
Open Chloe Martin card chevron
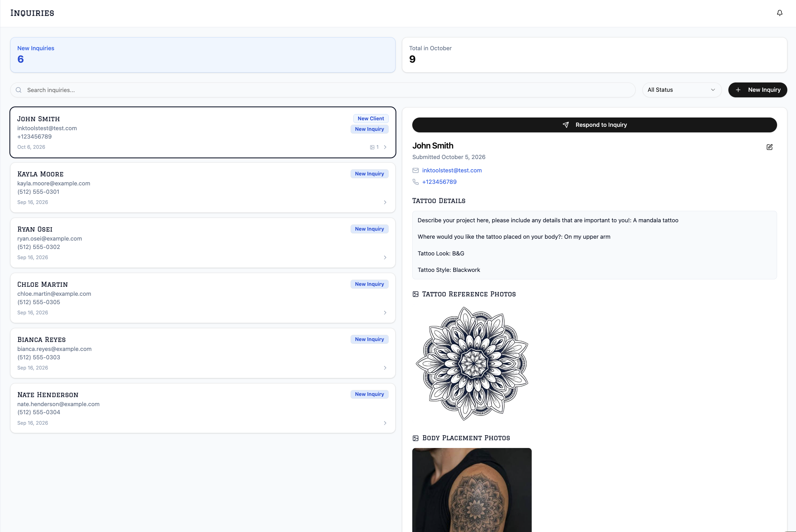coord(385,313)
